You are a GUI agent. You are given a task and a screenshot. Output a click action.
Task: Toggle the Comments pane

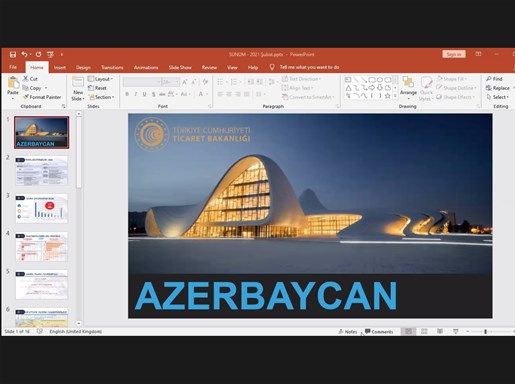coord(379,332)
